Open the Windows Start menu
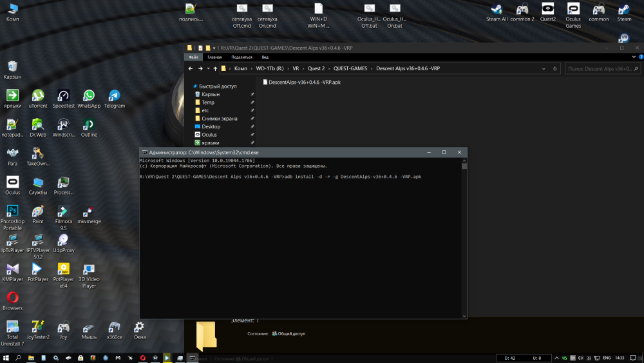Image resolution: width=644 pixels, height=363 pixels. click(x=6, y=358)
